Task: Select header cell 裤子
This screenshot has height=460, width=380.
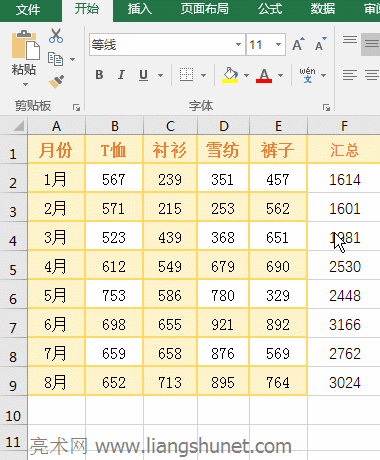Action: [278, 149]
